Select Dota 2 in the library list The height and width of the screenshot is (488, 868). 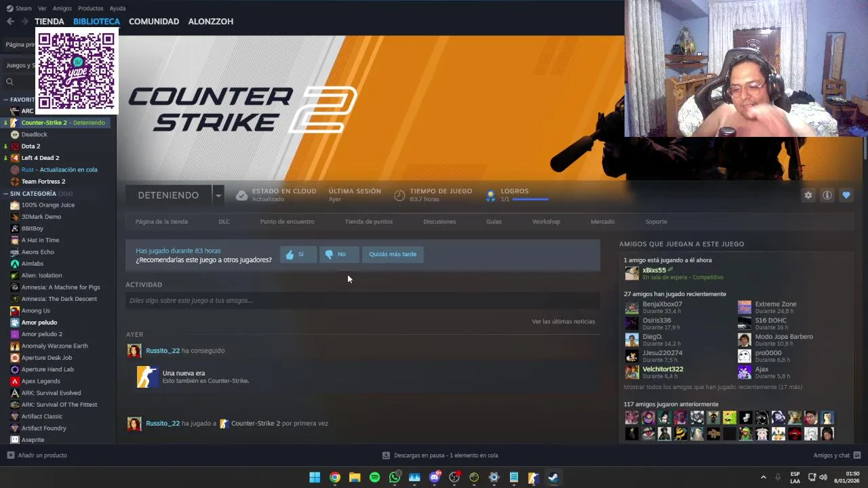click(x=31, y=146)
